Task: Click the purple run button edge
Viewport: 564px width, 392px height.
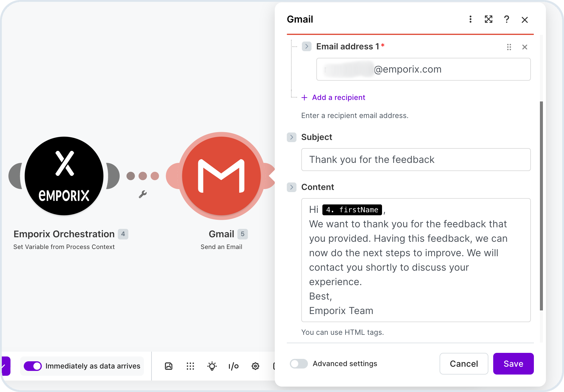Action: [6, 366]
